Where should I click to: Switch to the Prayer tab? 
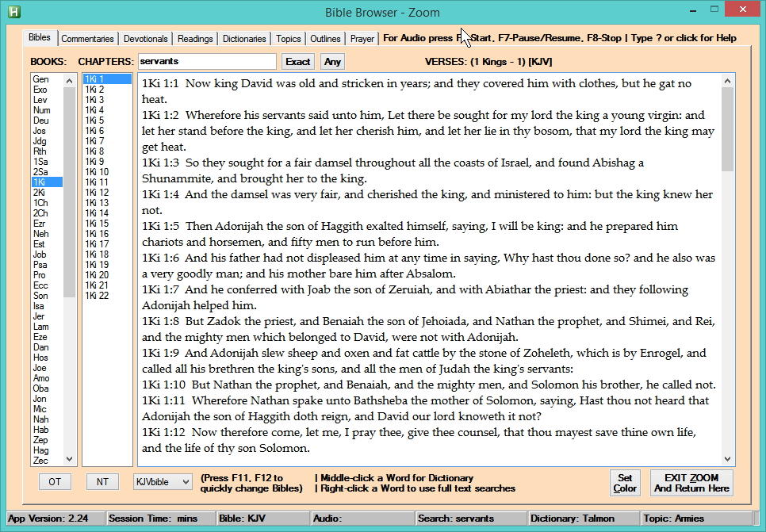click(362, 39)
